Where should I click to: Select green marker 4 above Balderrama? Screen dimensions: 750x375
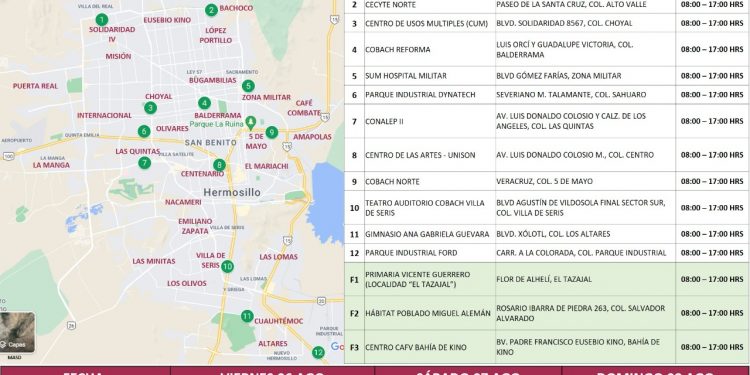point(204,103)
